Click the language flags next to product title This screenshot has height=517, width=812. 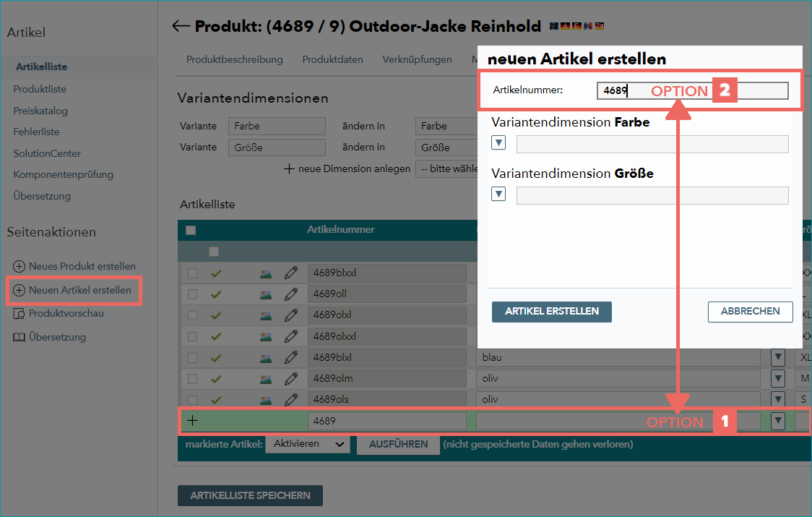point(576,26)
